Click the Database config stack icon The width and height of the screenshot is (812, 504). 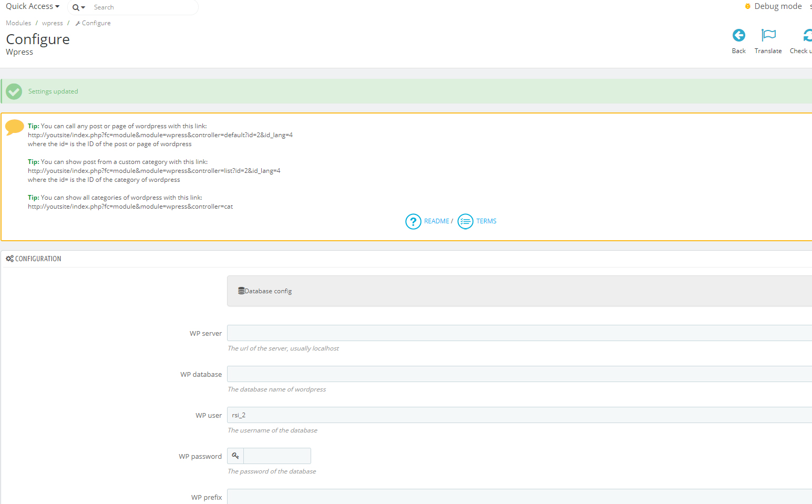[x=241, y=291]
